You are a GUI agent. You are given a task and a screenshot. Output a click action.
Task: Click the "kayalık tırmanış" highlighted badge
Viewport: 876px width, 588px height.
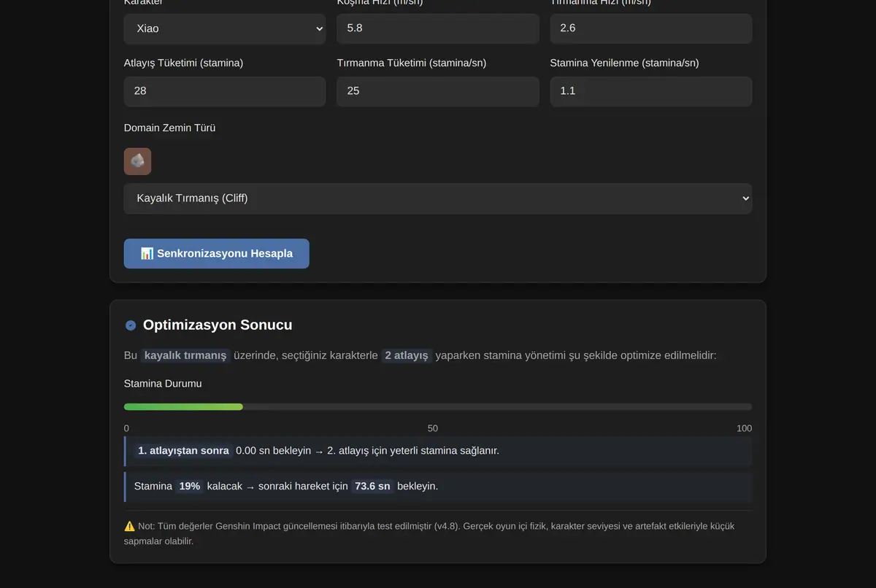[185, 355]
